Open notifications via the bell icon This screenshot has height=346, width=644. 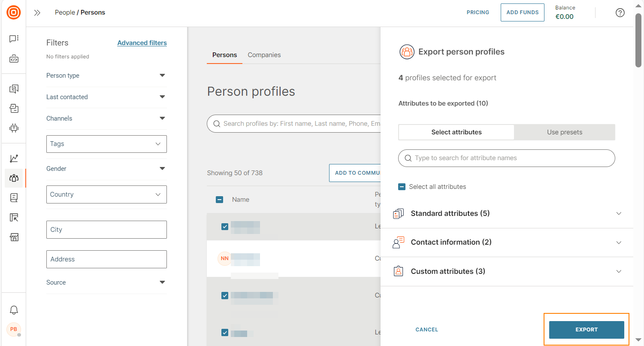(14, 310)
